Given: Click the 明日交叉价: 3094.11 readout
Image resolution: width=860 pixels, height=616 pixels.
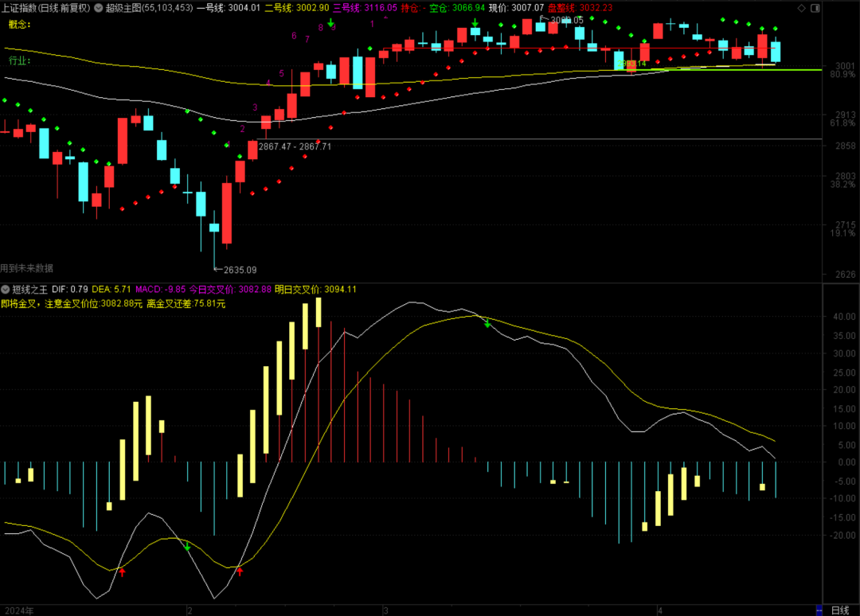Looking at the screenshot, I should click(x=315, y=290).
